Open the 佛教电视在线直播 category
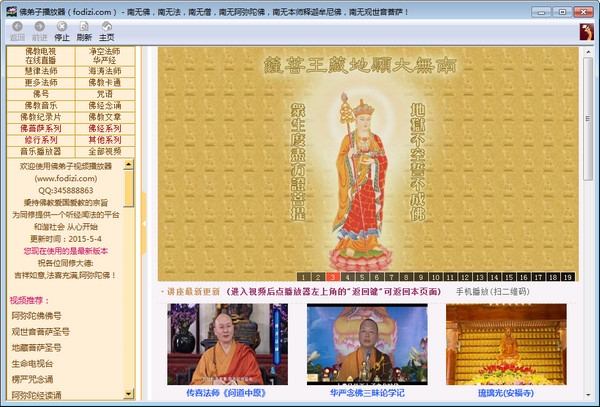The image size is (600, 407). pos(40,55)
